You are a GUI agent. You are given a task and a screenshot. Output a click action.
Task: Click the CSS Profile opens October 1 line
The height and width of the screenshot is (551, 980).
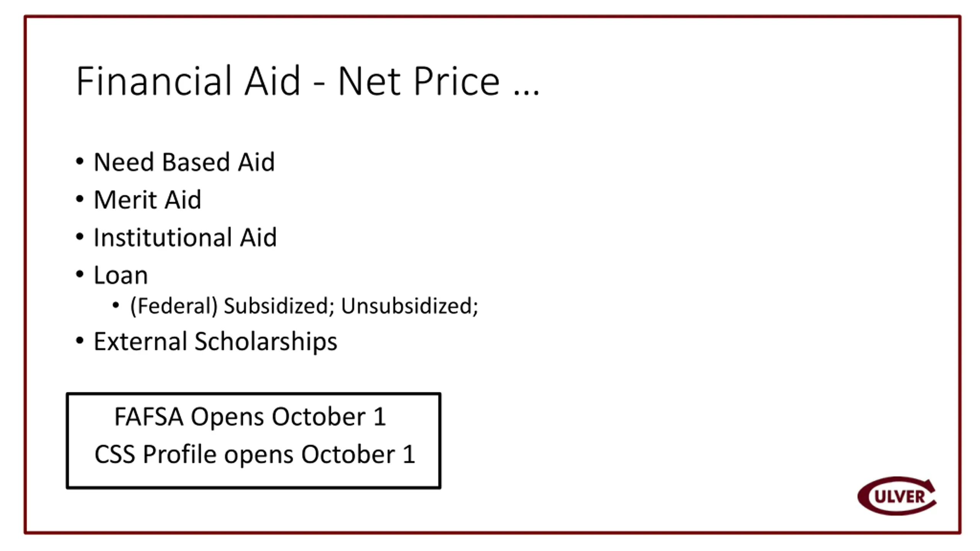click(x=255, y=454)
